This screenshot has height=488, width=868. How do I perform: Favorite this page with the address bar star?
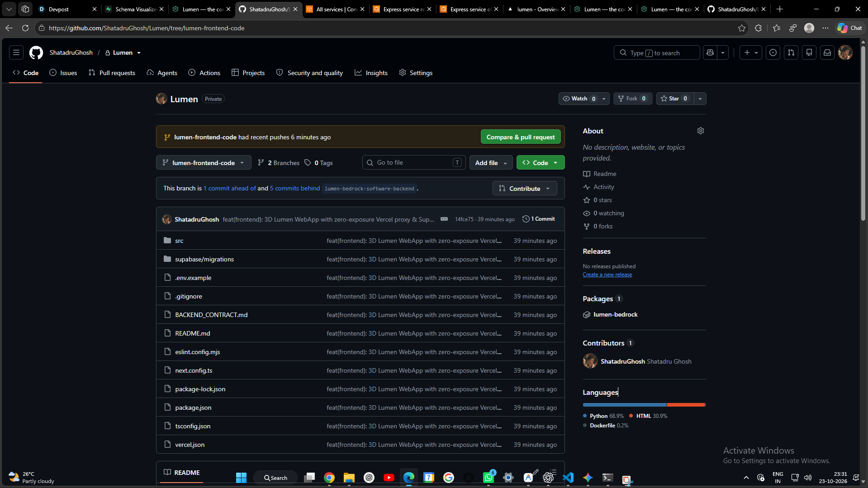742,28
